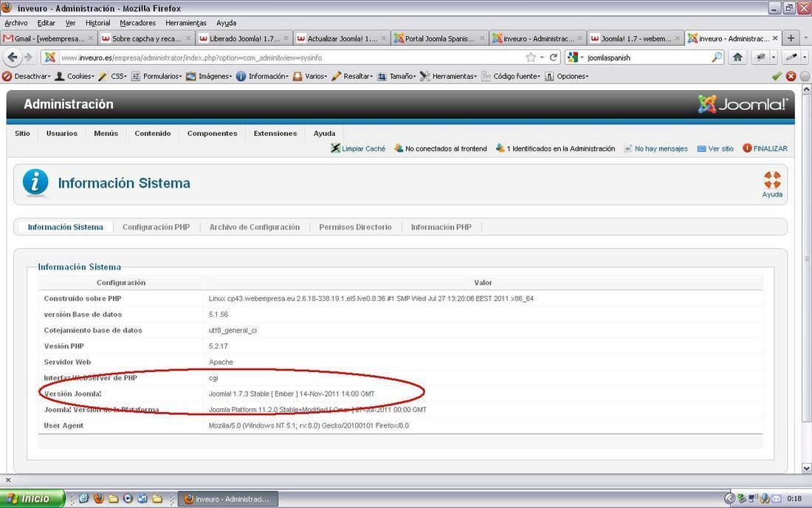Open the Joomla Help lifebuoy icon

[x=772, y=184]
